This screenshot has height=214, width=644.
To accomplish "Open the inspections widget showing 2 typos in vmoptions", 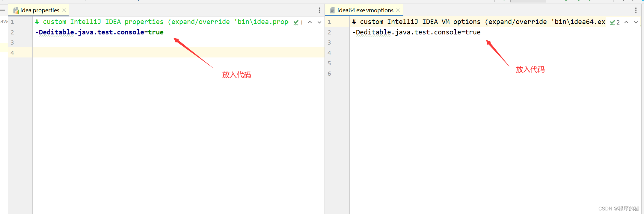I will pyautogui.click(x=615, y=22).
